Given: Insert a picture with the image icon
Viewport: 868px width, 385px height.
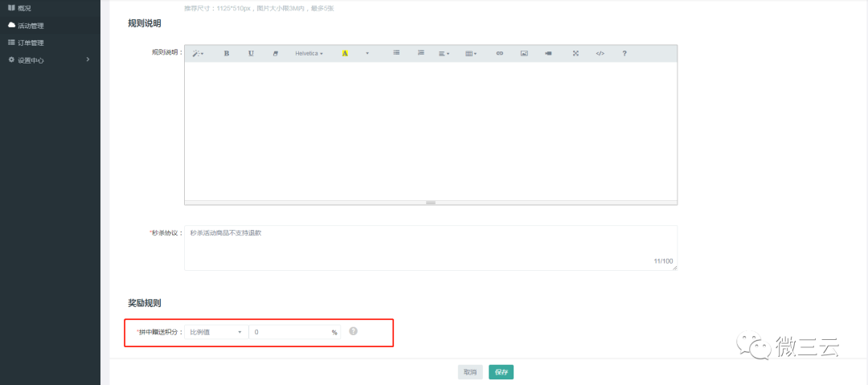Looking at the screenshot, I should [x=524, y=53].
